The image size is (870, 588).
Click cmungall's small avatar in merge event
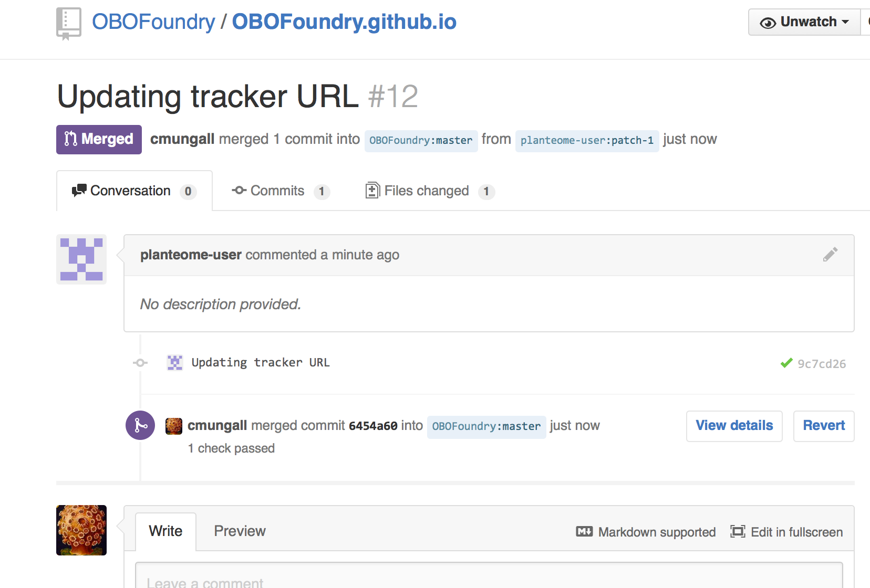point(174,426)
